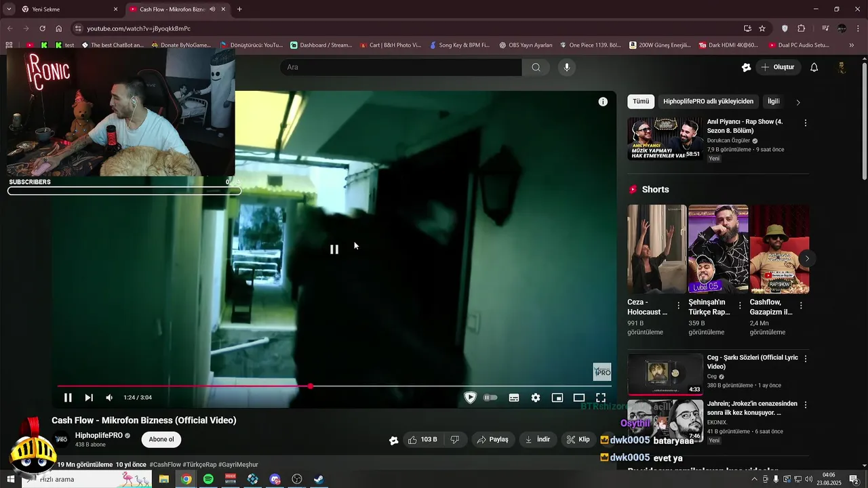Click the #CashFlow hashtag
Image resolution: width=868 pixels, height=488 pixels.
165,464
